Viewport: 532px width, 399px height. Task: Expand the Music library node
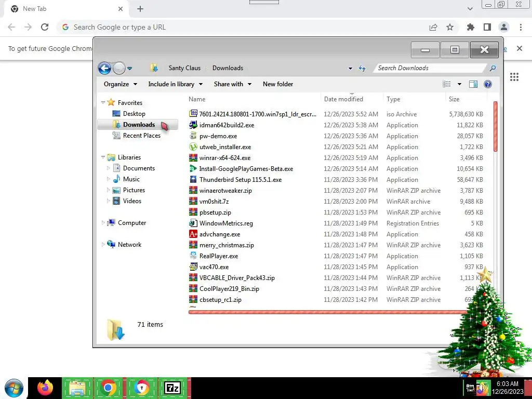coord(108,179)
